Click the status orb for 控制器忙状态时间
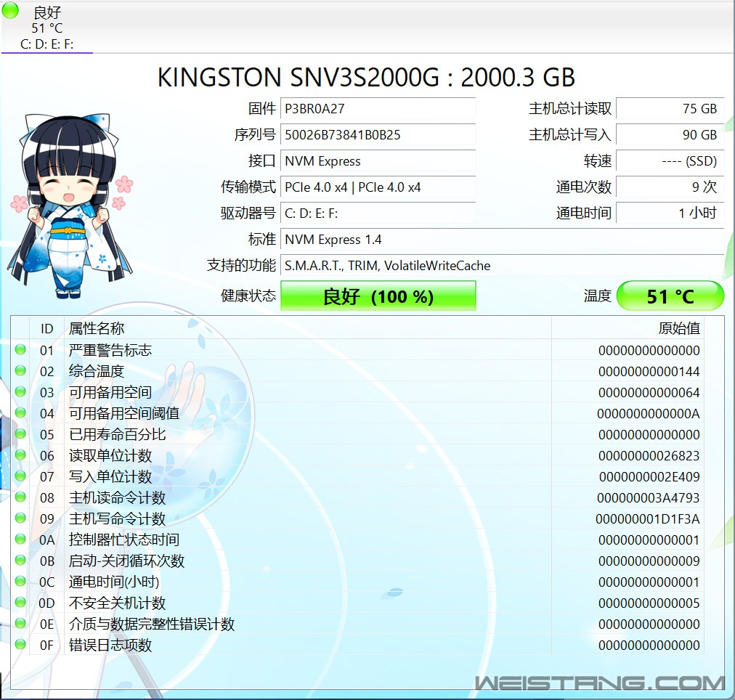The image size is (735, 700). 20,540
